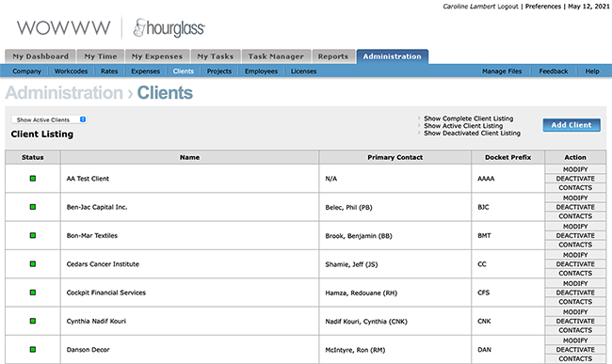The image size is (612, 364).
Task: Deactivate Cynthia Nadif Kouri client
Action: click(575, 321)
